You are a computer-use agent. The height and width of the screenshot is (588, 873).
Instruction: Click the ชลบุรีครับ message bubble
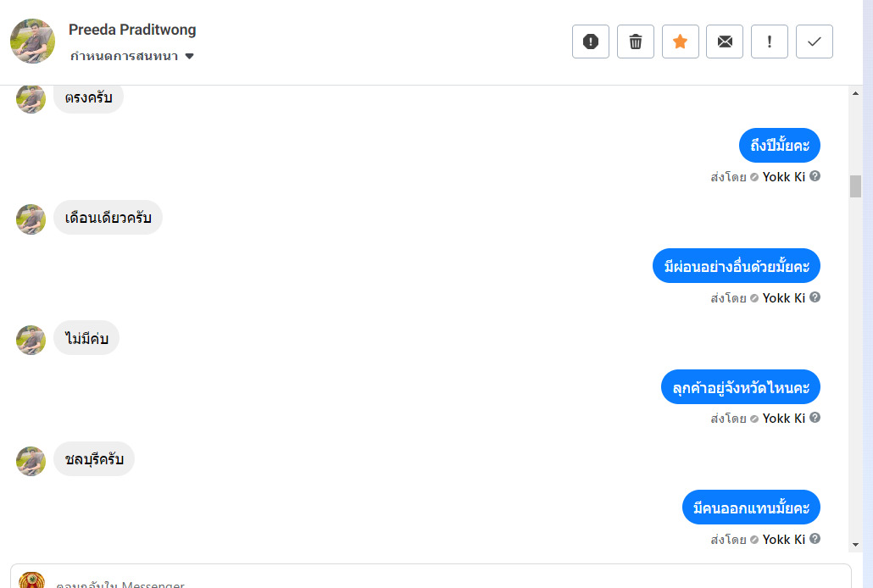(x=94, y=459)
